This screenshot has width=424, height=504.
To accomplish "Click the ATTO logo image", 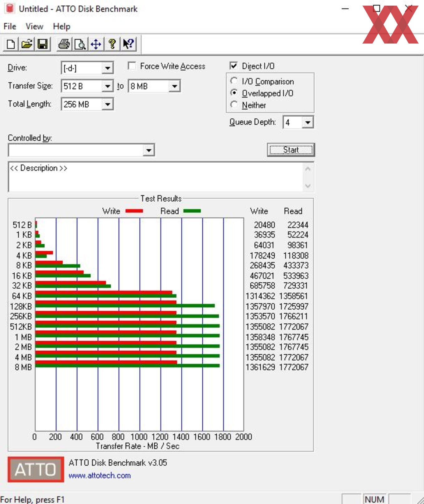I will (x=36, y=469).
